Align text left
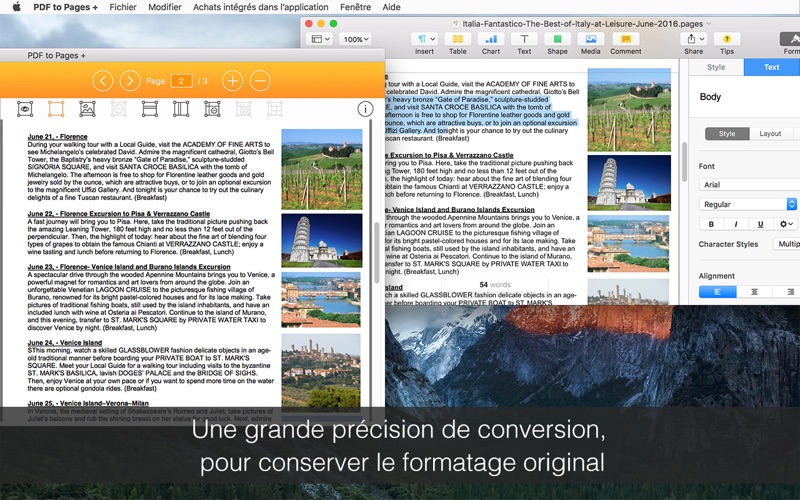800x500 pixels. (x=717, y=292)
